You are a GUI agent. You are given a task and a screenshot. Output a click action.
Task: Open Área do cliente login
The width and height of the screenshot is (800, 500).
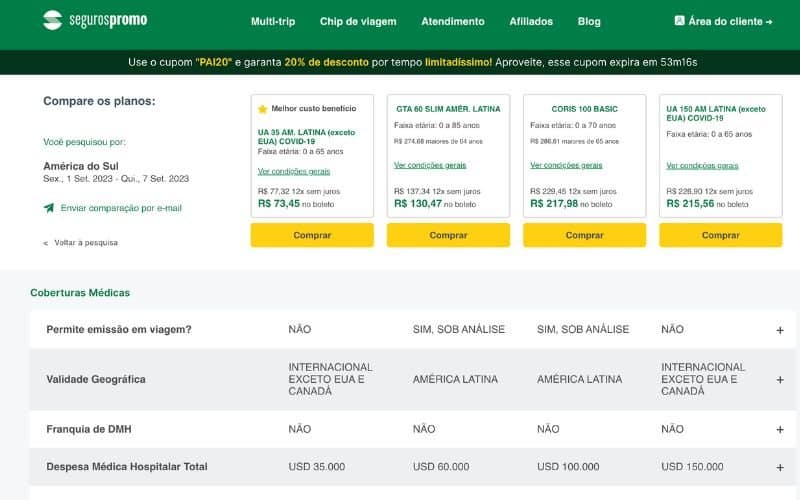point(723,21)
